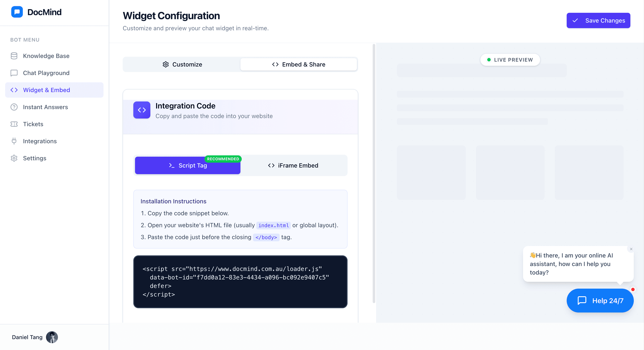644x350 pixels.
Task: Open the Tickets section
Action: pyautogui.click(x=33, y=124)
